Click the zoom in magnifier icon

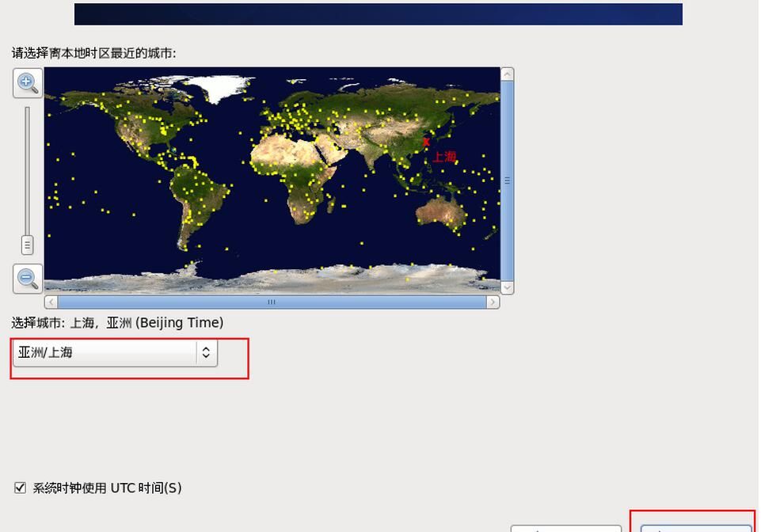tap(28, 83)
